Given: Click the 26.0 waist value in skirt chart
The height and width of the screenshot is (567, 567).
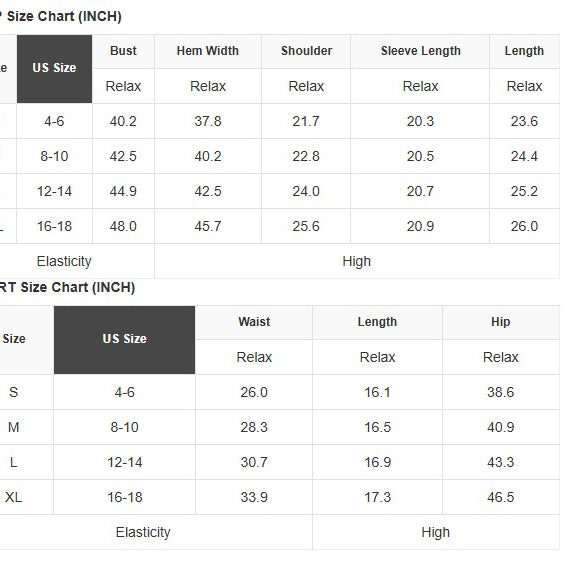Looking at the screenshot, I should [254, 392].
